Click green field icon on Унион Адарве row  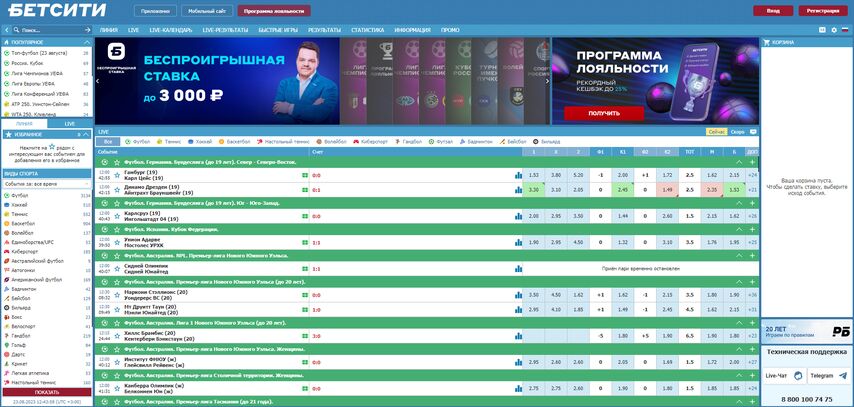coord(304,242)
